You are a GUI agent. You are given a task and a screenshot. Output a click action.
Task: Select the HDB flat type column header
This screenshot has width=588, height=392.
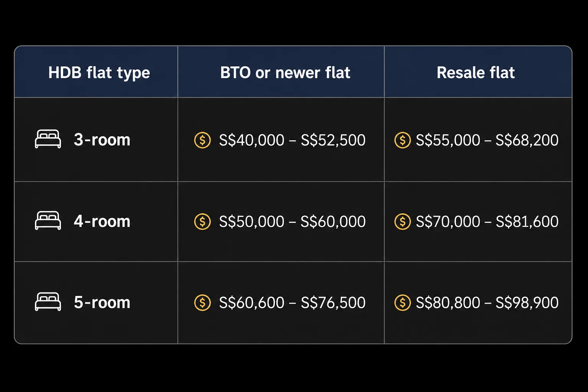(99, 73)
